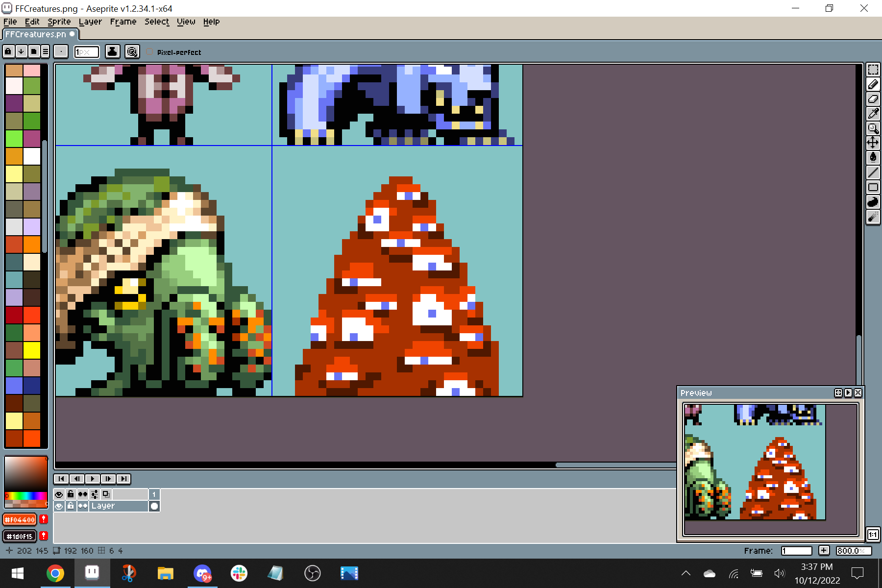Open the Select menu

coord(156,22)
